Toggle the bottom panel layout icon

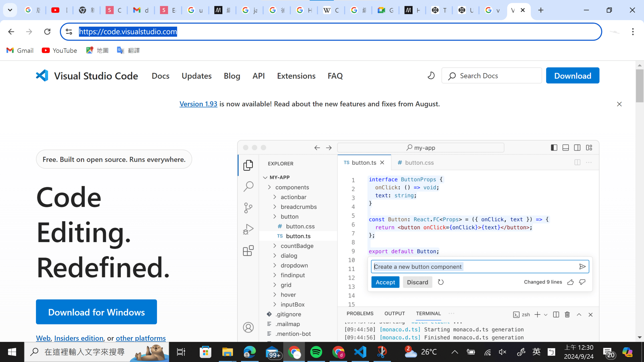[566, 148]
